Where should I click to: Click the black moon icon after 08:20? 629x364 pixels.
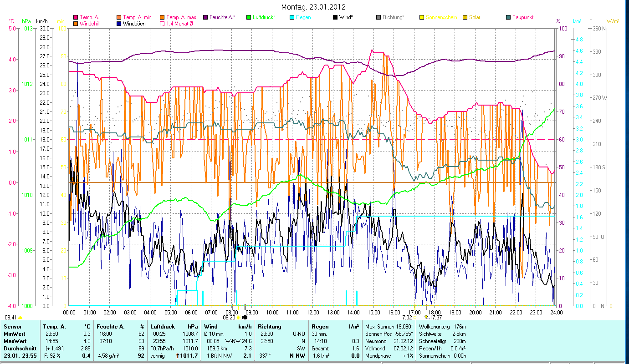point(245,317)
